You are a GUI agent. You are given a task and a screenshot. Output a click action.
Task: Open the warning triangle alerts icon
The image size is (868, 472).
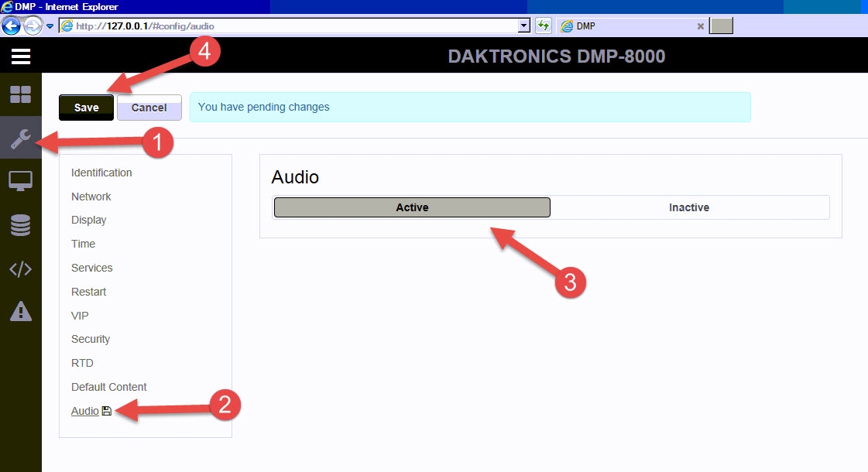click(20, 312)
